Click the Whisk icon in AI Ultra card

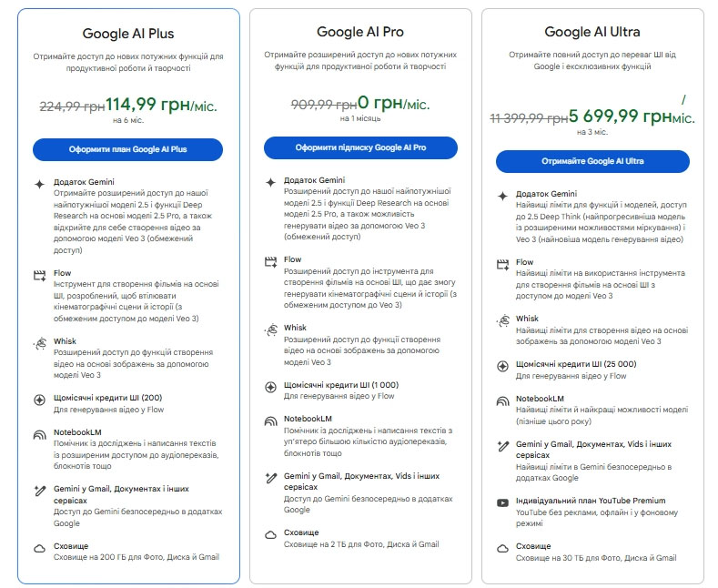point(502,320)
